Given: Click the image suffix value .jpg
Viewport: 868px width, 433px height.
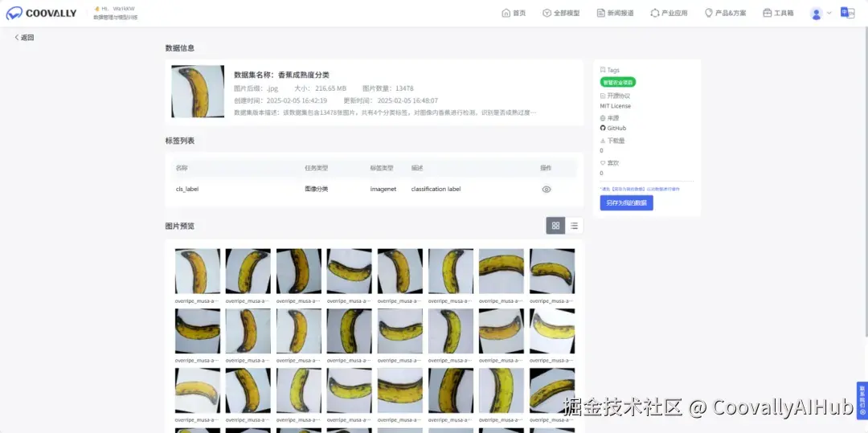Looking at the screenshot, I should pyautogui.click(x=272, y=88).
